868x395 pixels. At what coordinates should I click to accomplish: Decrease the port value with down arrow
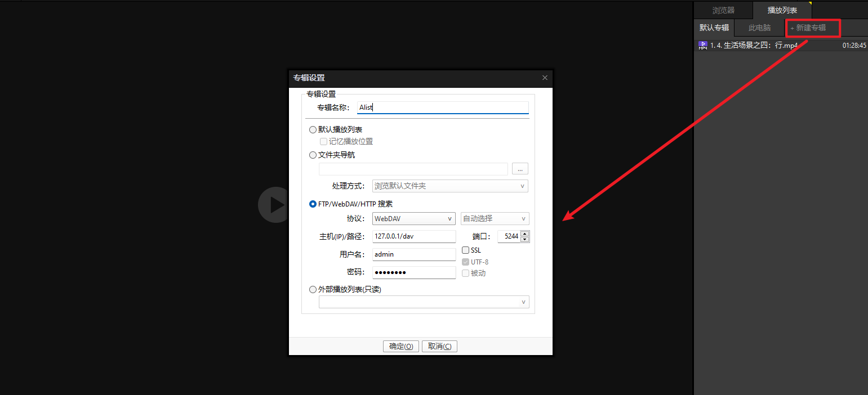524,240
